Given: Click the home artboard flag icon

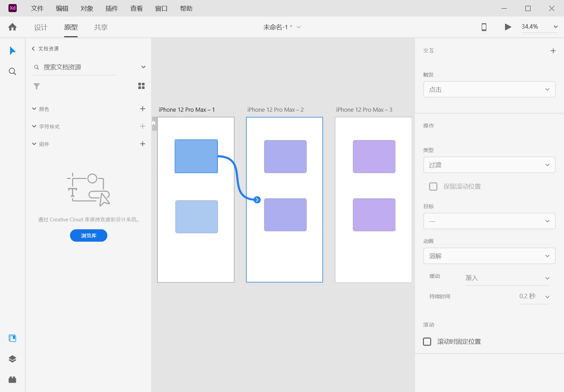Looking at the screenshot, I should (154, 123).
